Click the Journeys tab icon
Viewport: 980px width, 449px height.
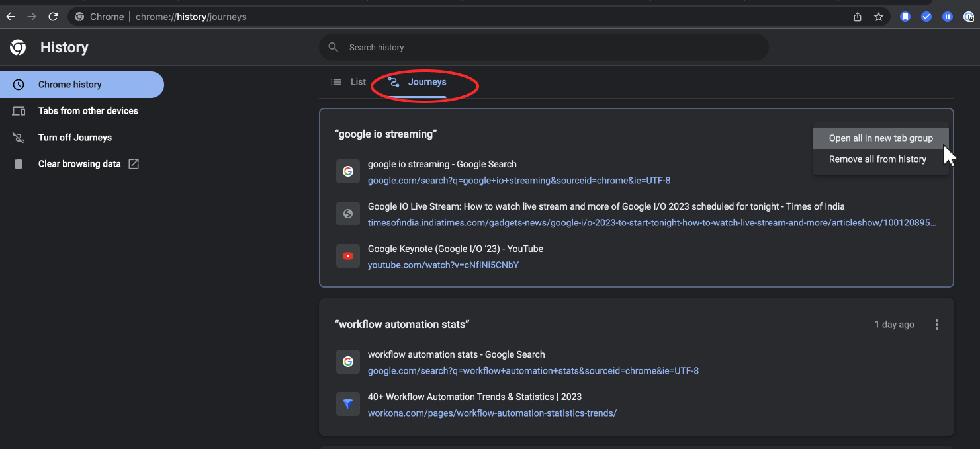[x=394, y=82]
